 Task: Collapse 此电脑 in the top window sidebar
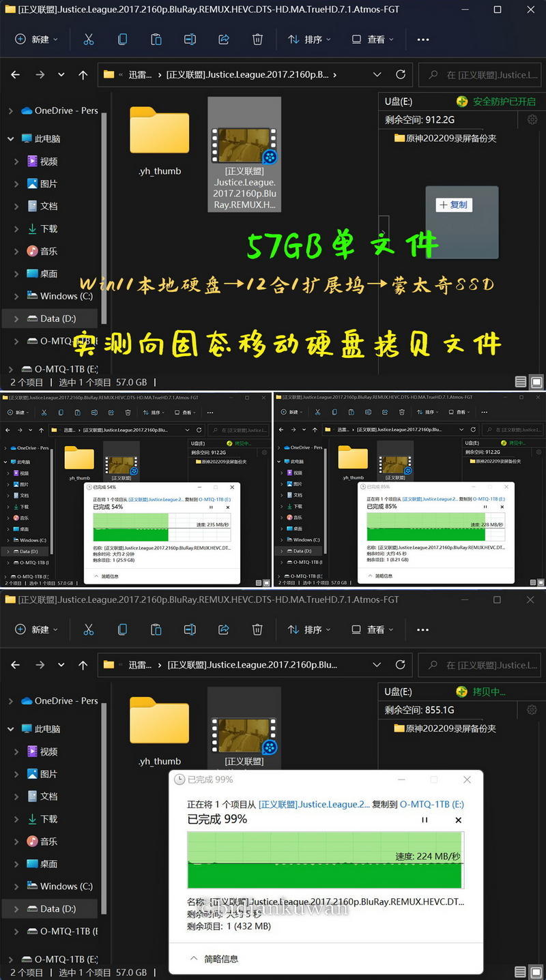[x=10, y=138]
